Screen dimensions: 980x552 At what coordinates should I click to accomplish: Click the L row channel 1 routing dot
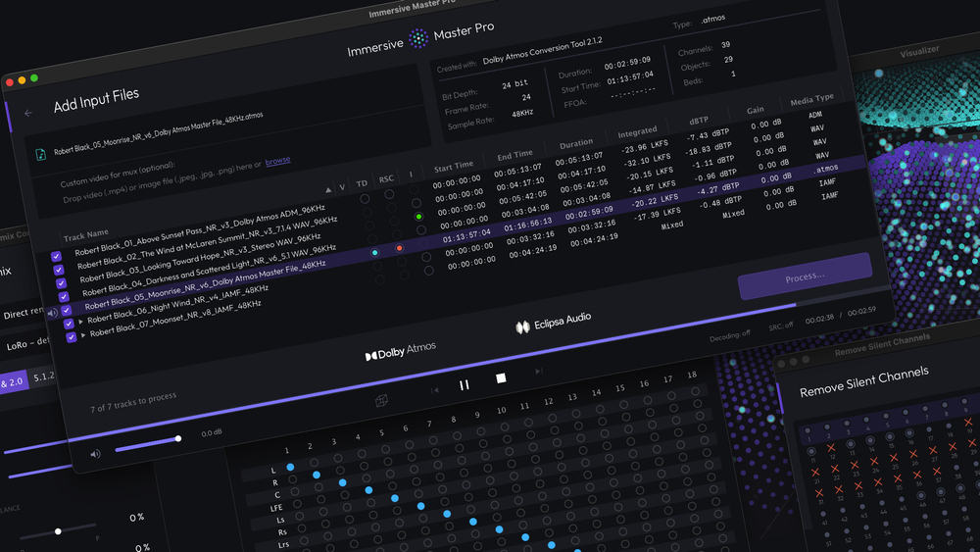click(290, 467)
